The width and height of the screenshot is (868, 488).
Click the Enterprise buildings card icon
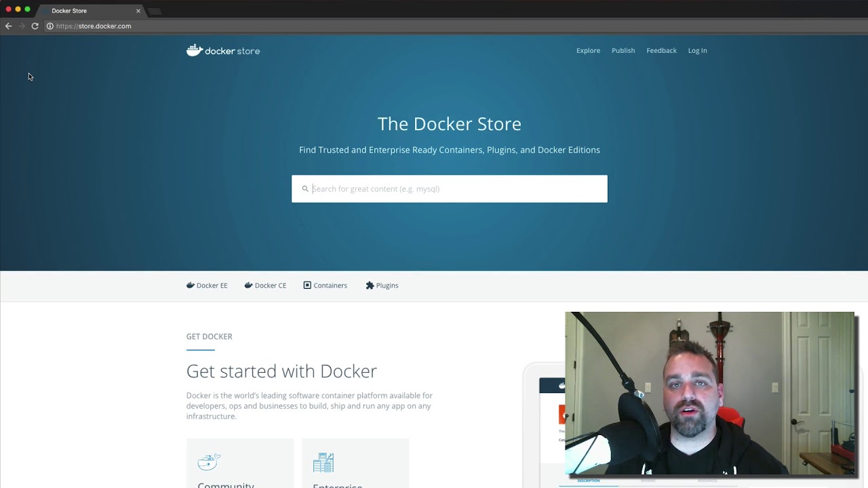(x=323, y=462)
